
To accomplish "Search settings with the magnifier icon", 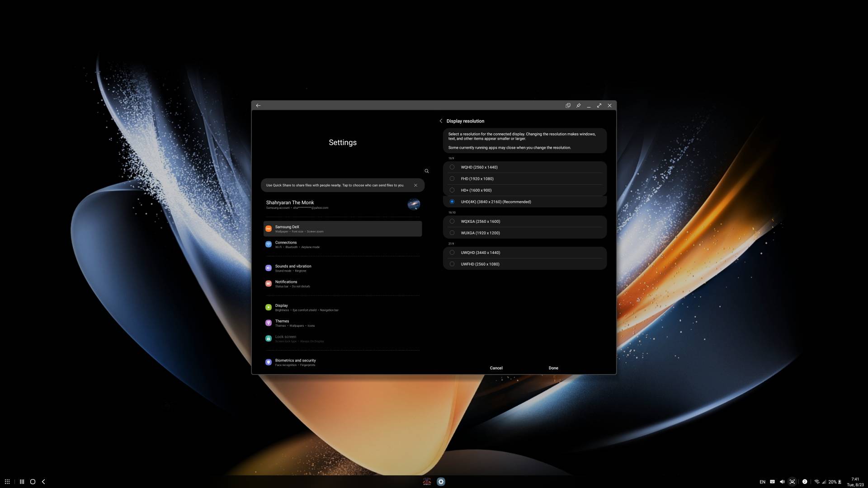I will 426,171.
